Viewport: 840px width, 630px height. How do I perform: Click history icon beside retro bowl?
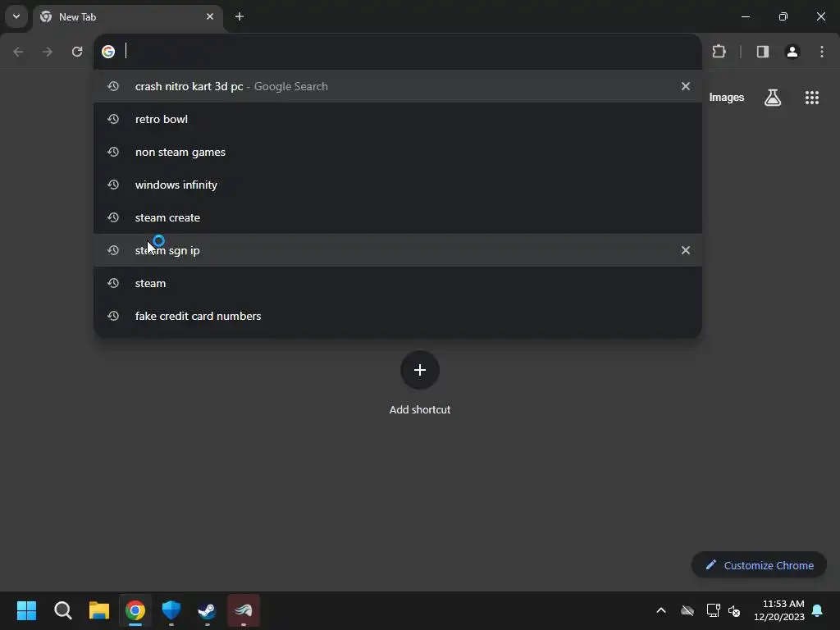pos(113,119)
